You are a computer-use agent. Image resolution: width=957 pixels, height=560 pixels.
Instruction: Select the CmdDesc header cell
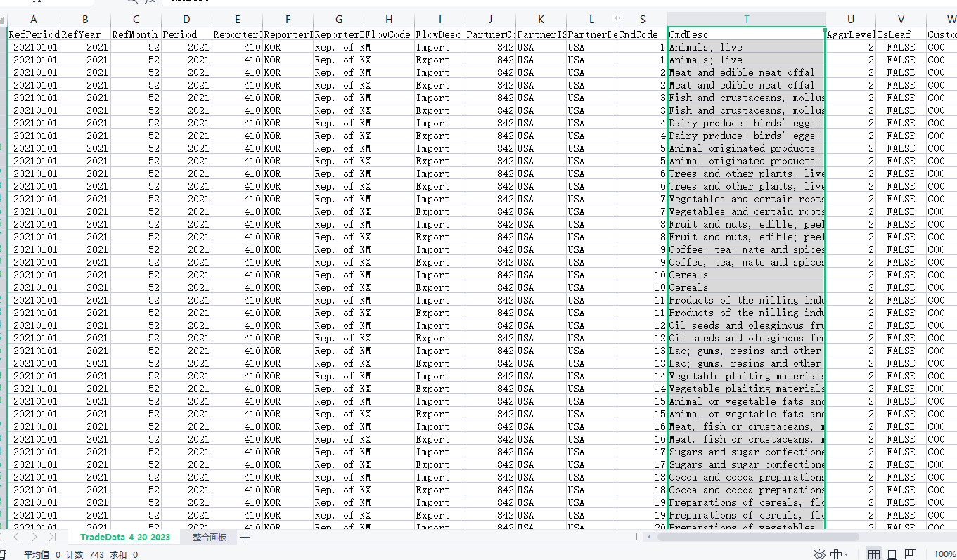(746, 34)
